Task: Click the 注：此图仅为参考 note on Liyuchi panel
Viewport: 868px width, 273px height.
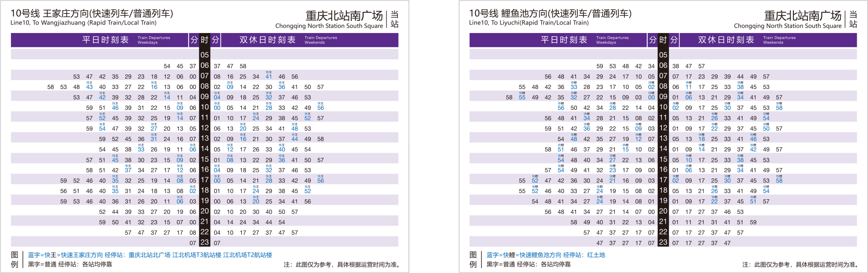Action: click(x=800, y=264)
